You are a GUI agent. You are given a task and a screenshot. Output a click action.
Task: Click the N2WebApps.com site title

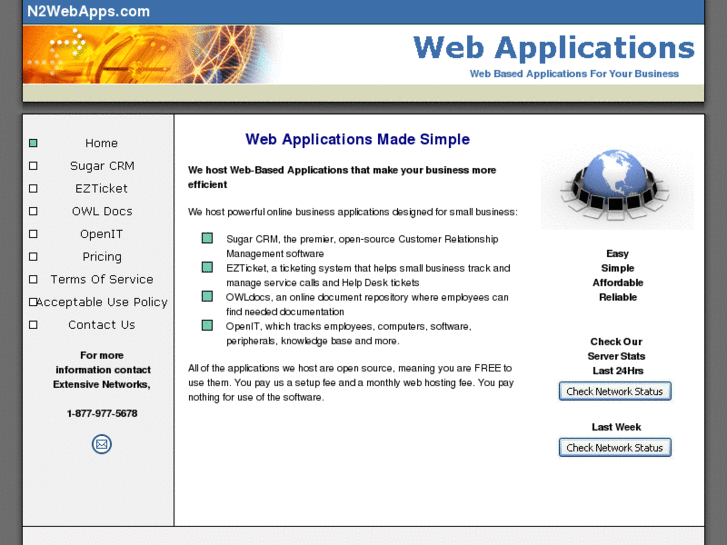[89, 11]
